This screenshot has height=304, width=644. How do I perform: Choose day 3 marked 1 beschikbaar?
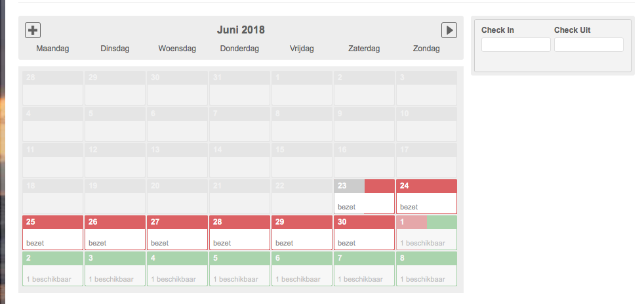pyautogui.click(x=115, y=269)
